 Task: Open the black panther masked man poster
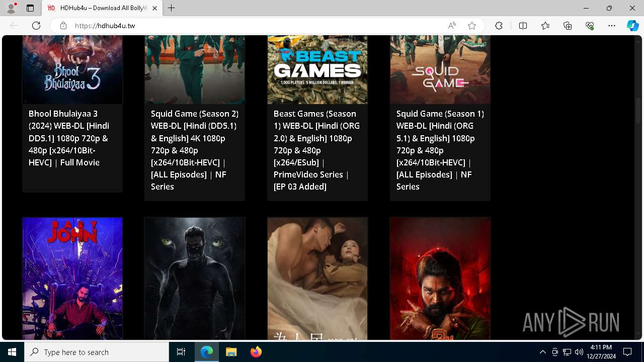pos(195,279)
